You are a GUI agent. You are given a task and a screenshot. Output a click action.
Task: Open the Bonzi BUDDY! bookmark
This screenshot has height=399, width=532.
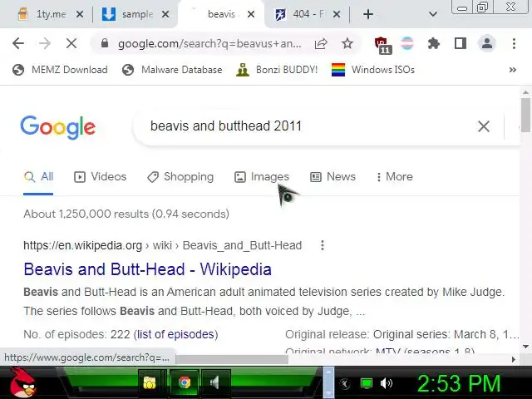[x=277, y=70]
